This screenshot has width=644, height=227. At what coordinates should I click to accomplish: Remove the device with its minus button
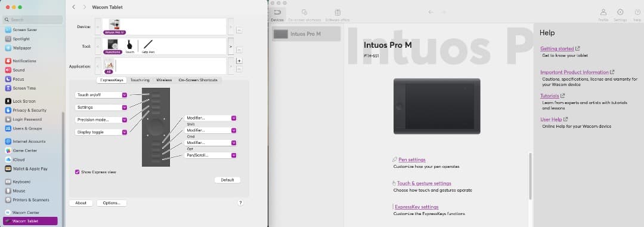pyautogui.click(x=240, y=30)
